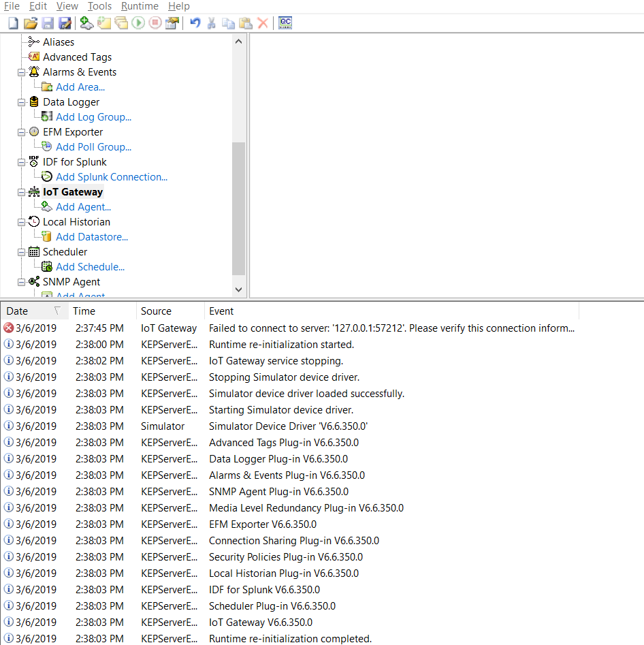The image size is (644, 645).
Task: Collapse the Scheduler tree node
Action: pos(21,251)
